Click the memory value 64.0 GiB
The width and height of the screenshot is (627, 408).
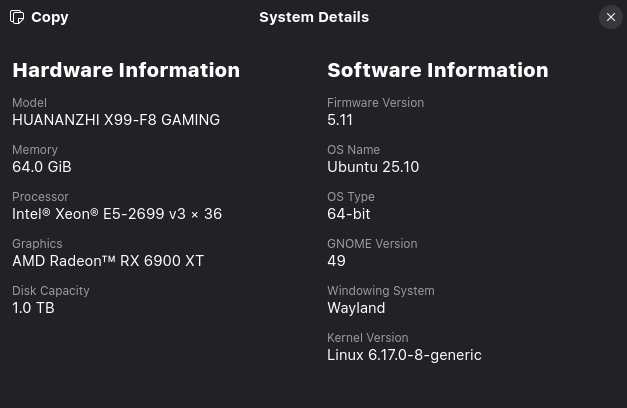click(x=42, y=167)
